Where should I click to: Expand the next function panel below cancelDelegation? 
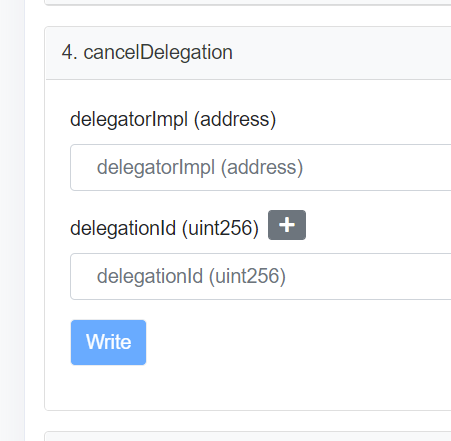(248, 436)
